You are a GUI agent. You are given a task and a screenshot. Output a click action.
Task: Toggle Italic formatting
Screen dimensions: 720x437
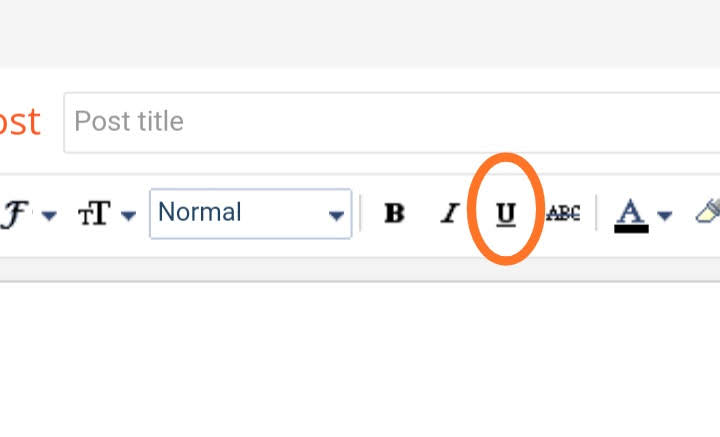click(450, 213)
